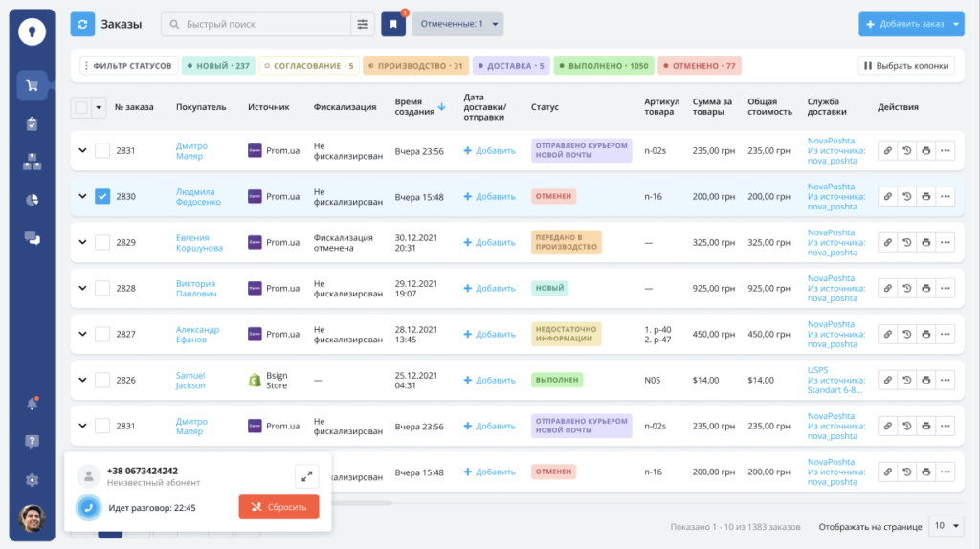Image resolution: width=980 pixels, height=549 pixels.
Task: Open the chat messages section in sidebar
Action: click(x=32, y=238)
